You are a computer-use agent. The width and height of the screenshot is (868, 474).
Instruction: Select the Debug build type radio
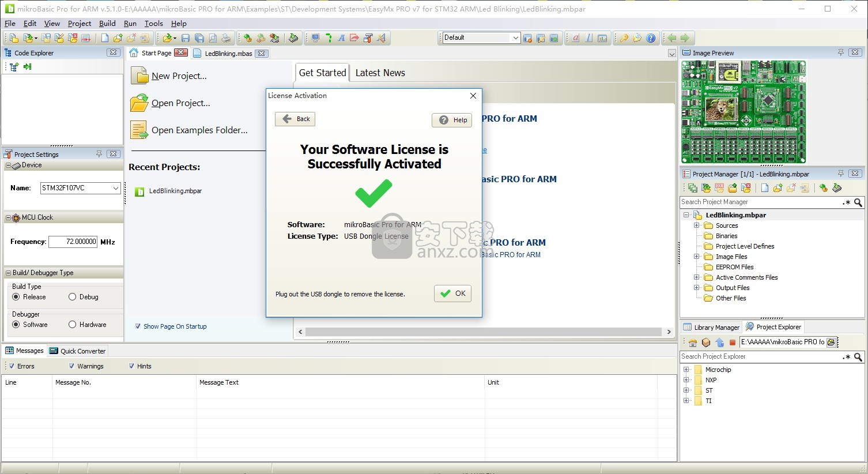pos(72,297)
